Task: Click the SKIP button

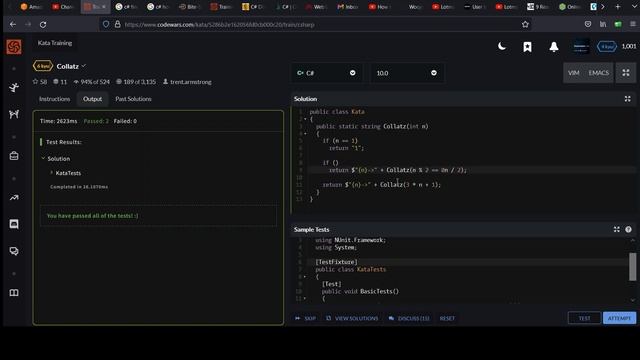Action: tap(306, 318)
